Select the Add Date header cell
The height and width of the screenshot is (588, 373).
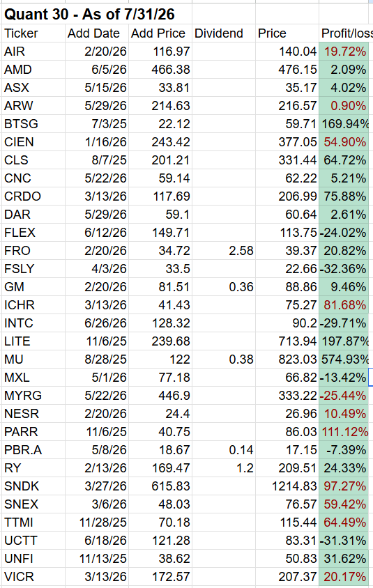coord(97,33)
